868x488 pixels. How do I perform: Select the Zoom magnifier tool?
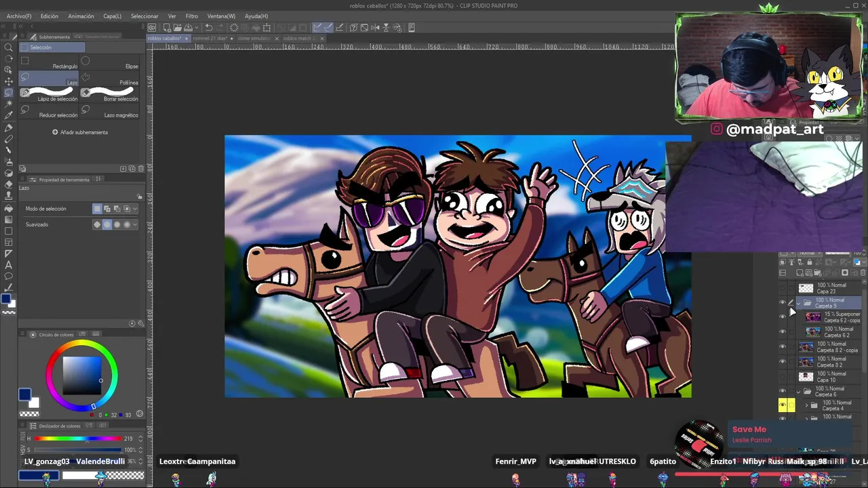9,47
